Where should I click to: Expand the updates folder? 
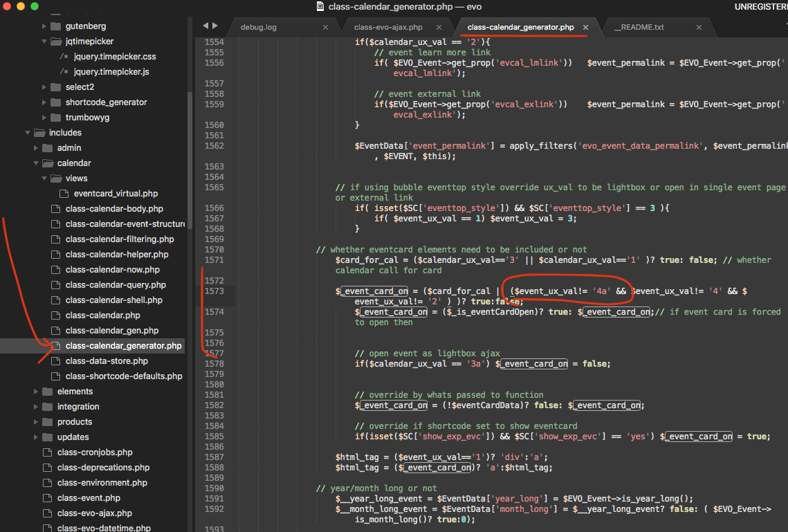click(36, 437)
